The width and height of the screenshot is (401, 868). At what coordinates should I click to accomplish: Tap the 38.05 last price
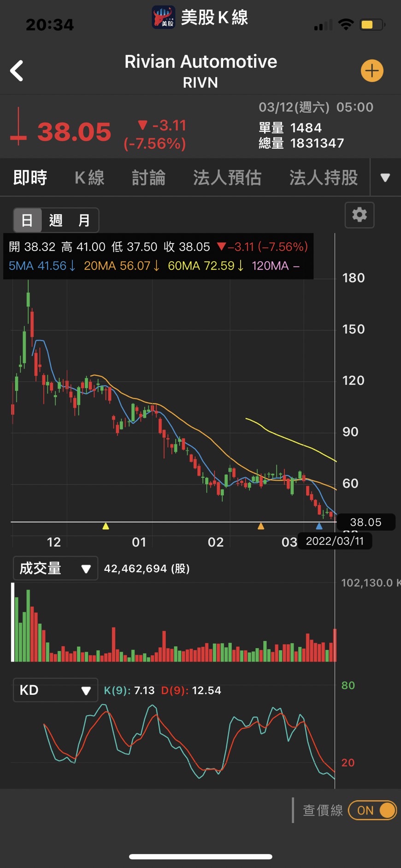(74, 132)
